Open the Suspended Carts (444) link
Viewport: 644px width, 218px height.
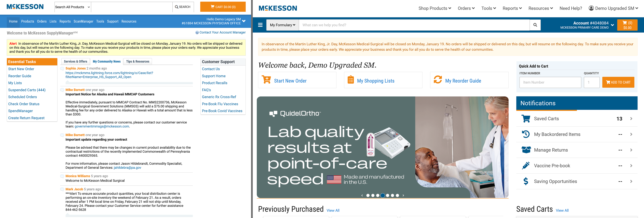[x=27, y=90]
